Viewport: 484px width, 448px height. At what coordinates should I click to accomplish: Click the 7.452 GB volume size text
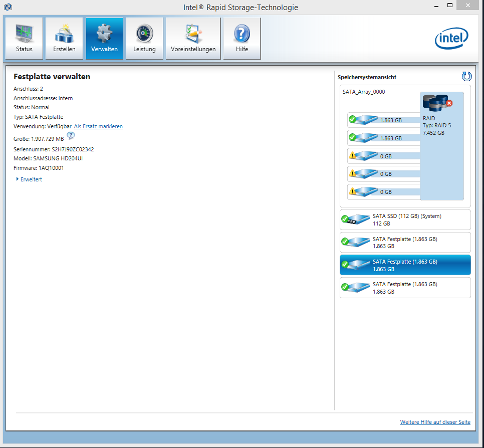(433, 133)
